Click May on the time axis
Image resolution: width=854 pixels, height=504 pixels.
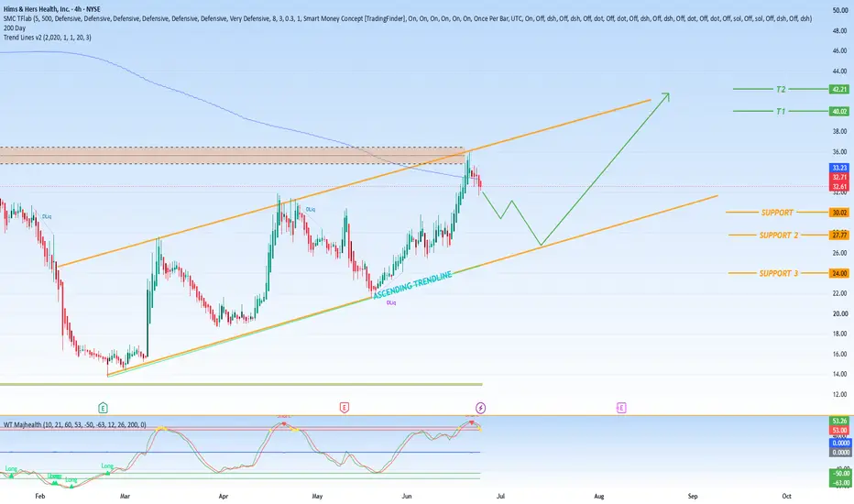tap(317, 497)
